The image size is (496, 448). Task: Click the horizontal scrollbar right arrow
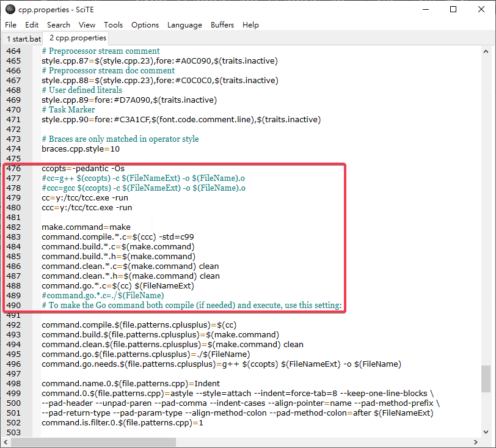(x=475, y=442)
